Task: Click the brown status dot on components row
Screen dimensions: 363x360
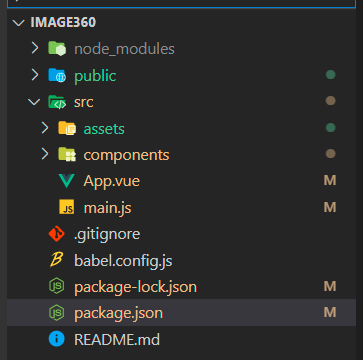Action: [x=330, y=153]
